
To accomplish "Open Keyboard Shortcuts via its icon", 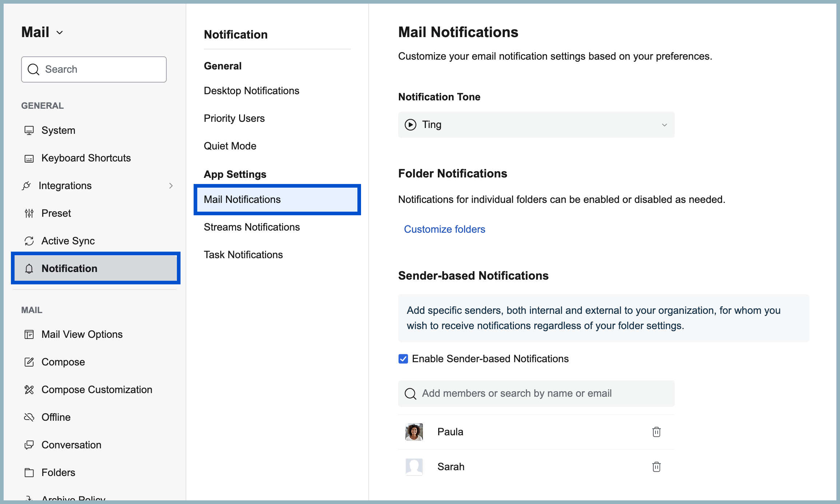I will pyautogui.click(x=29, y=158).
